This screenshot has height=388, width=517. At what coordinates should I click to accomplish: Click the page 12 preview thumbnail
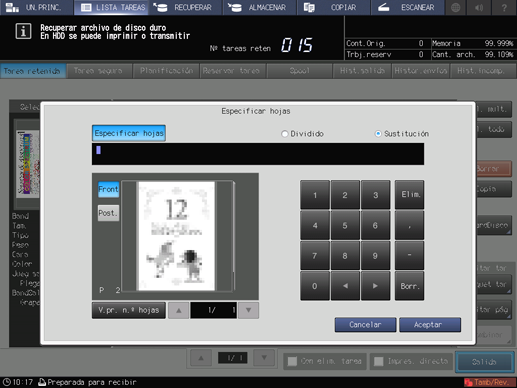coord(176,236)
